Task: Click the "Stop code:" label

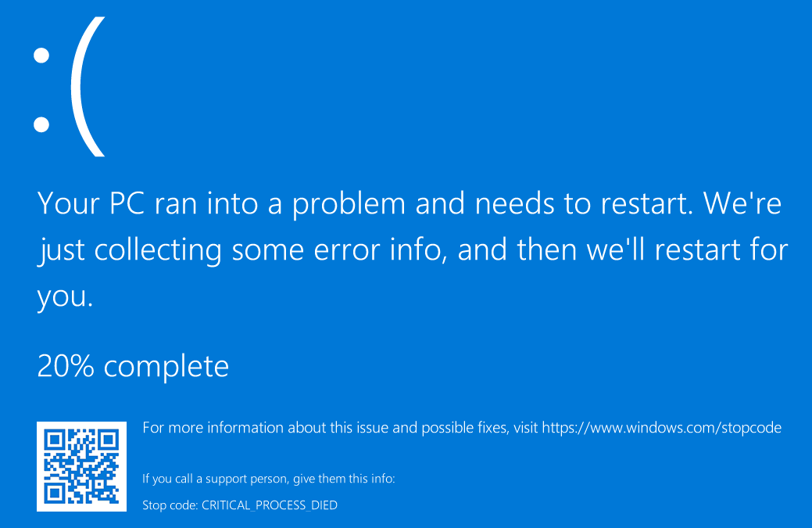Action: tap(170, 505)
